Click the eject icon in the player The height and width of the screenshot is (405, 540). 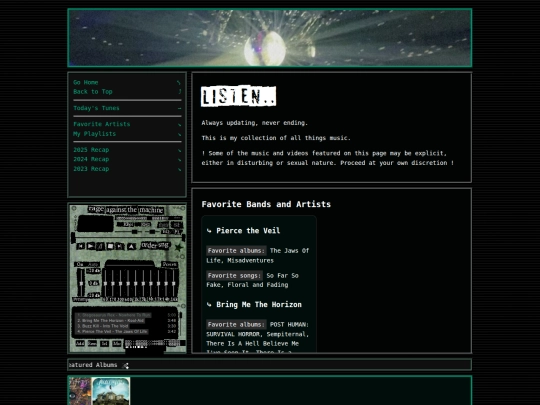pos(131,247)
